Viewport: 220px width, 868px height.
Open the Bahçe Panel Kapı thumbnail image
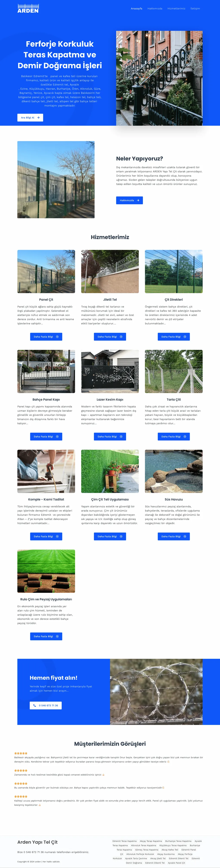pos(46,371)
